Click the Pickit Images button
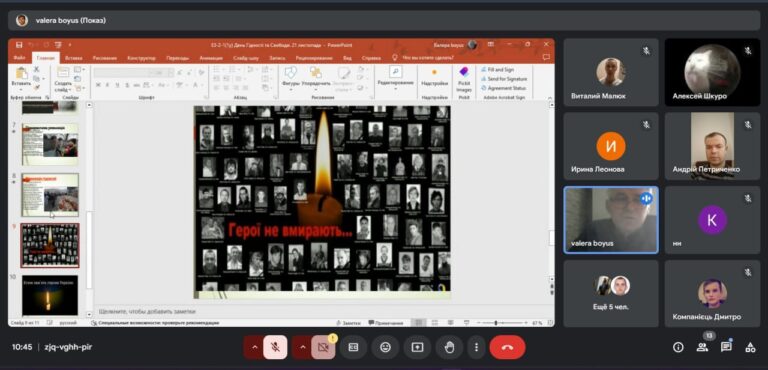This screenshot has width=768, height=370. (464, 80)
